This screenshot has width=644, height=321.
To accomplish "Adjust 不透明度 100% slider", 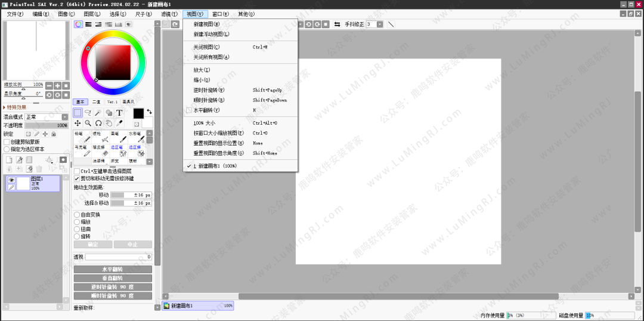I will click(x=47, y=125).
